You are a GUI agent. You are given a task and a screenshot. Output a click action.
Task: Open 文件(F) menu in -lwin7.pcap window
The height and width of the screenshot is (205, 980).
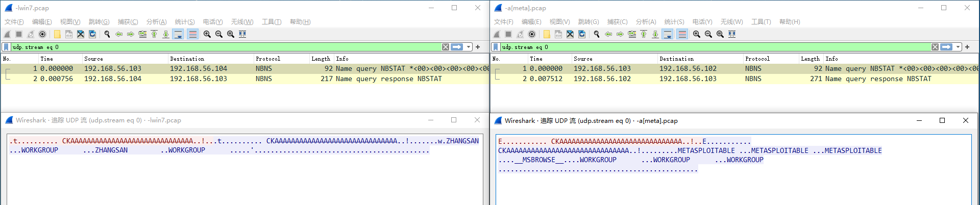click(14, 22)
